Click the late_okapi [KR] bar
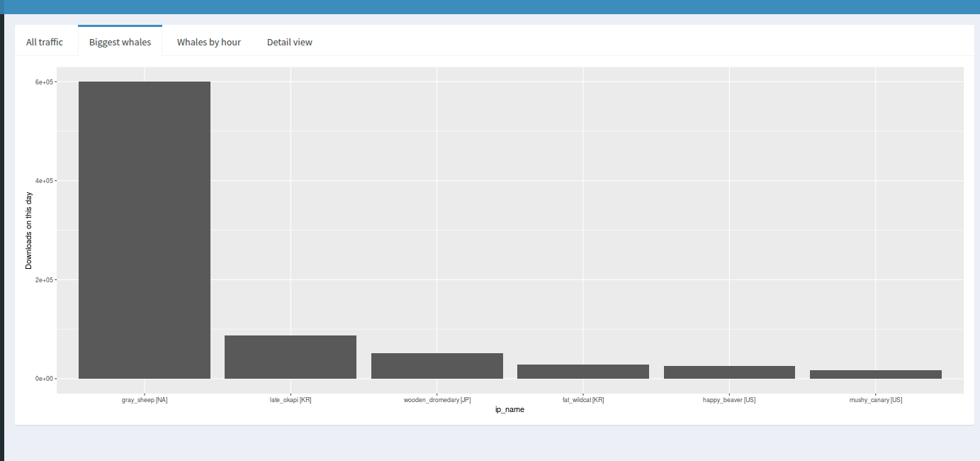 pyautogui.click(x=291, y=357)
